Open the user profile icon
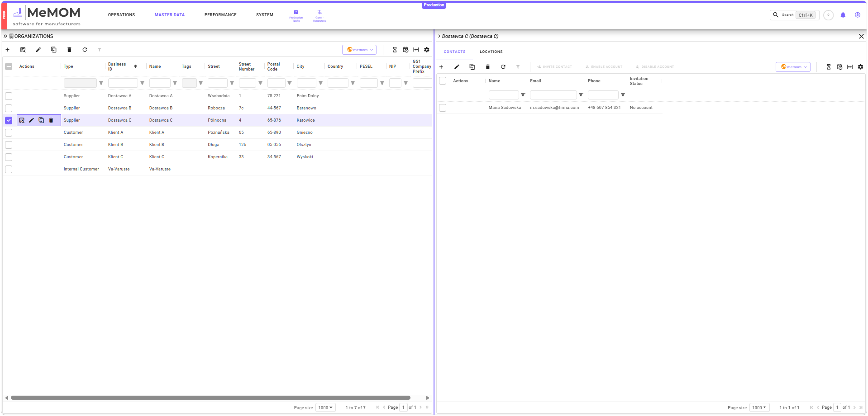 pos(857,15)
